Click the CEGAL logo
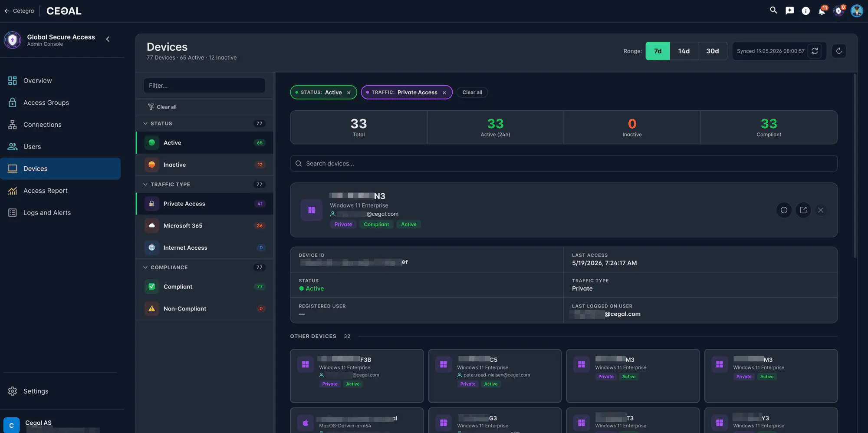 pos(64,11)
